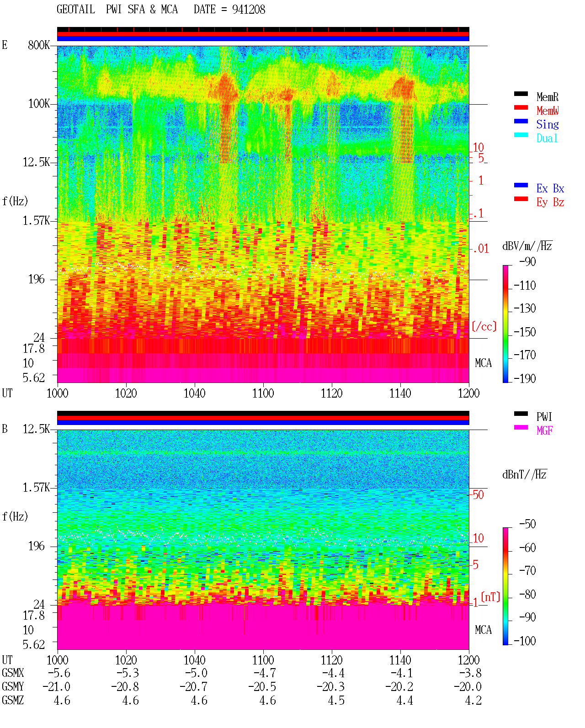Click the magenta MGF legend swatch
The image size is (585, 728).
(521, 428)
